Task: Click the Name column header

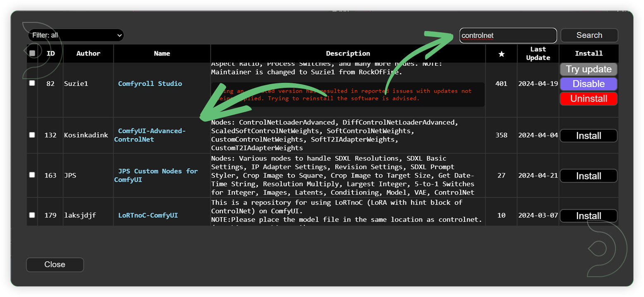Action: pyautogui.click(x=162, y=53)
